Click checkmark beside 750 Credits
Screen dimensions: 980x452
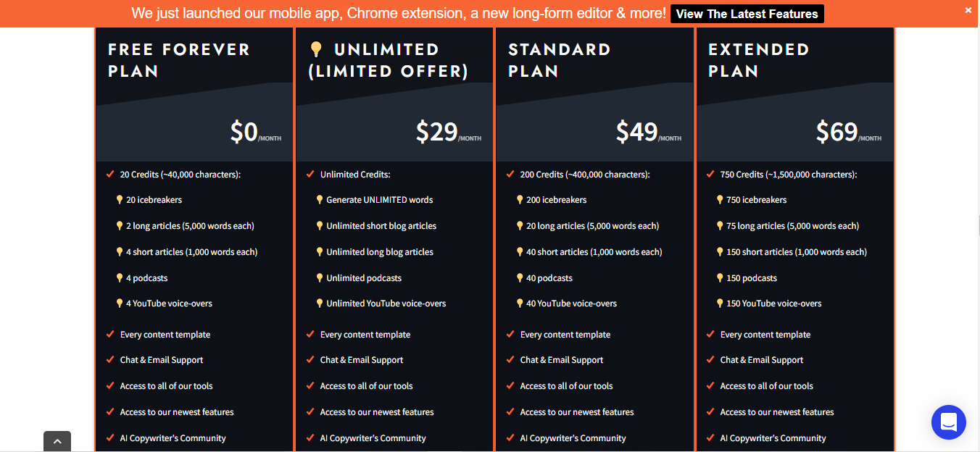pyautogui.click(x=710, y=175)
